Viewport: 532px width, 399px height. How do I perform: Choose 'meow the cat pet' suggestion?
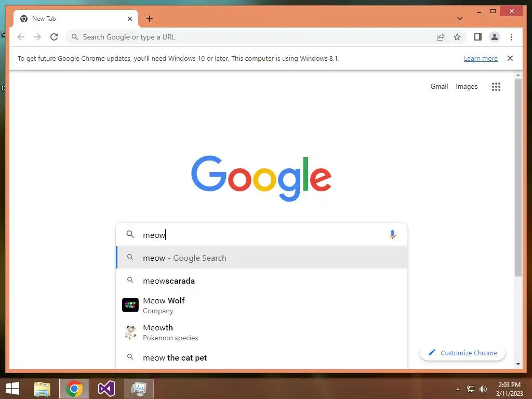pyautogui.click(x=262, y=357)
